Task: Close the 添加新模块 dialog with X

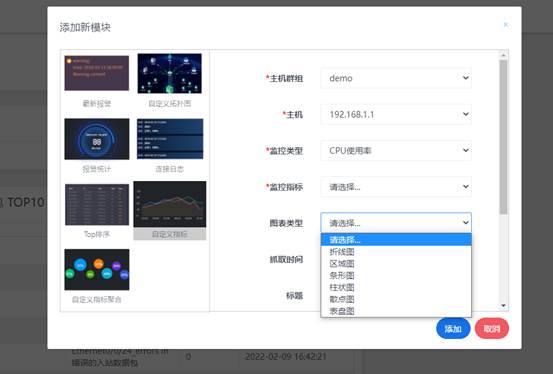Action: click(506, 25)
